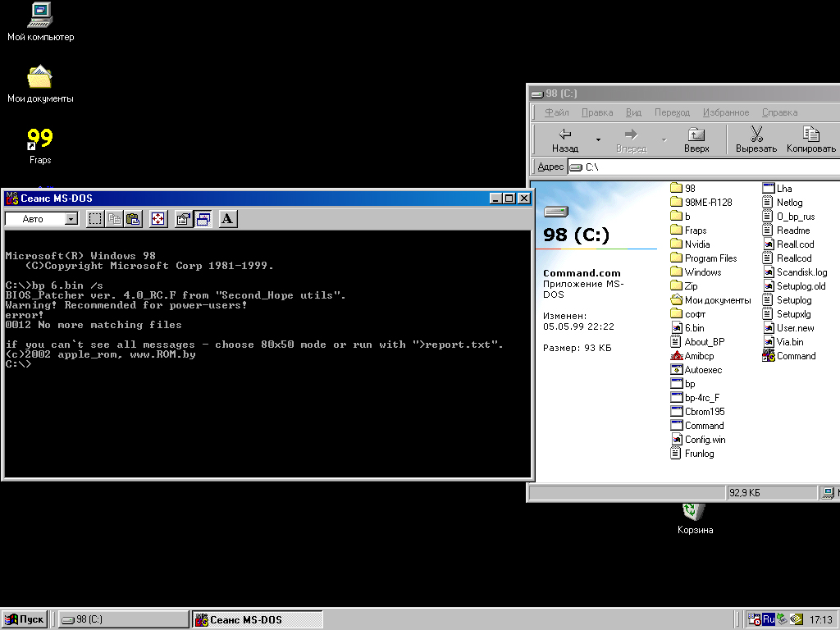Select the 6.bin file
Image resolution: width=840 pixels, height=630 pixels.
coord(687,328)
